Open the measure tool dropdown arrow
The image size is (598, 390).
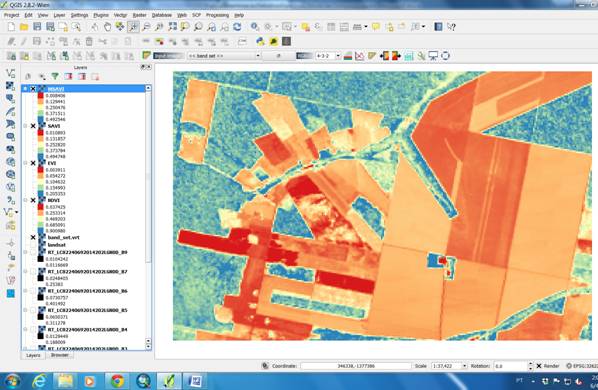click(366, 27)
